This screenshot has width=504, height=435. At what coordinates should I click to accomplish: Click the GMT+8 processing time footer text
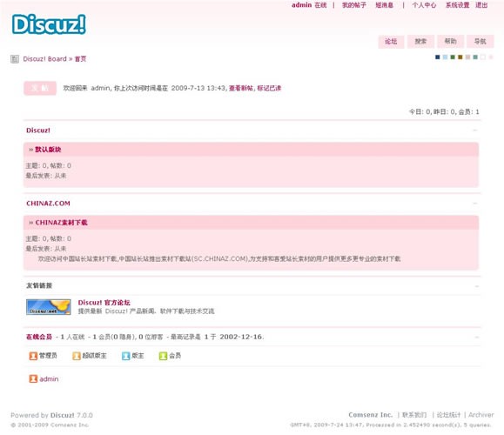[391, 425]
